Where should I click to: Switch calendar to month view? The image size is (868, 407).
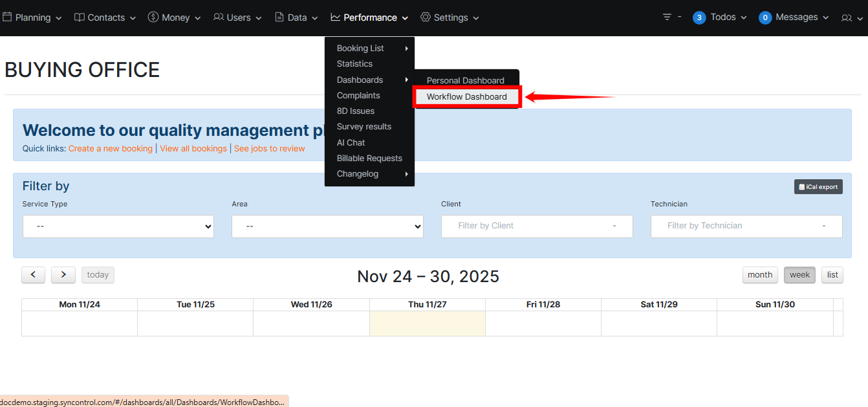click(759, 275)
